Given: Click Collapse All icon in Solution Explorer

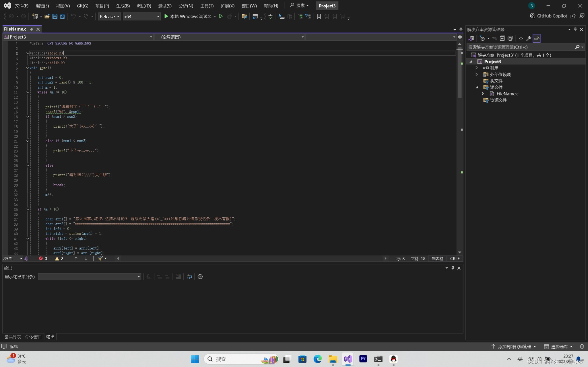Looking at the screenshot, I should [502, 38].
